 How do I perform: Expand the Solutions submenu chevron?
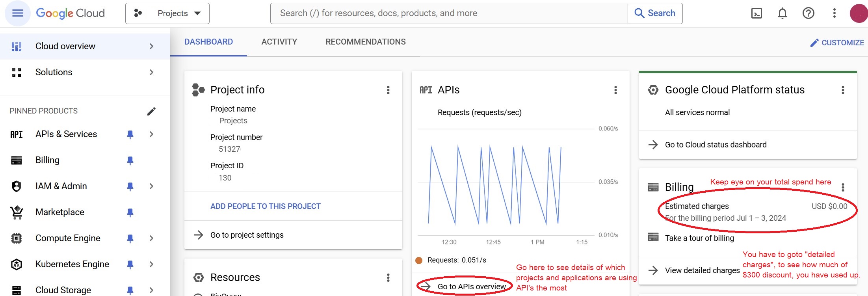click(x=151, y=73)
